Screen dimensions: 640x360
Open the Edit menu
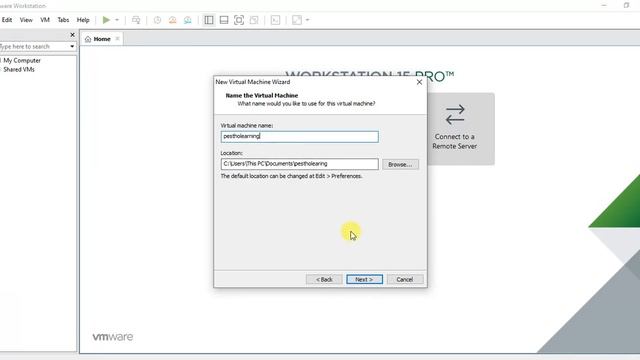[7, 20]
